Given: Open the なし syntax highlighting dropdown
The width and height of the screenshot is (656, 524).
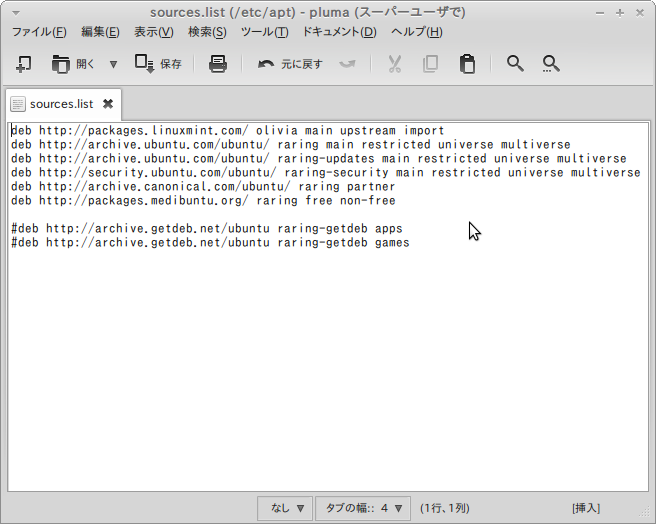Looking at the screenshot, I should [285, 508].
